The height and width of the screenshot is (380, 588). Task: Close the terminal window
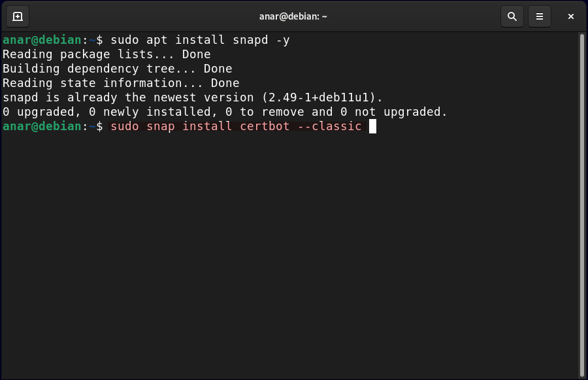570,16
